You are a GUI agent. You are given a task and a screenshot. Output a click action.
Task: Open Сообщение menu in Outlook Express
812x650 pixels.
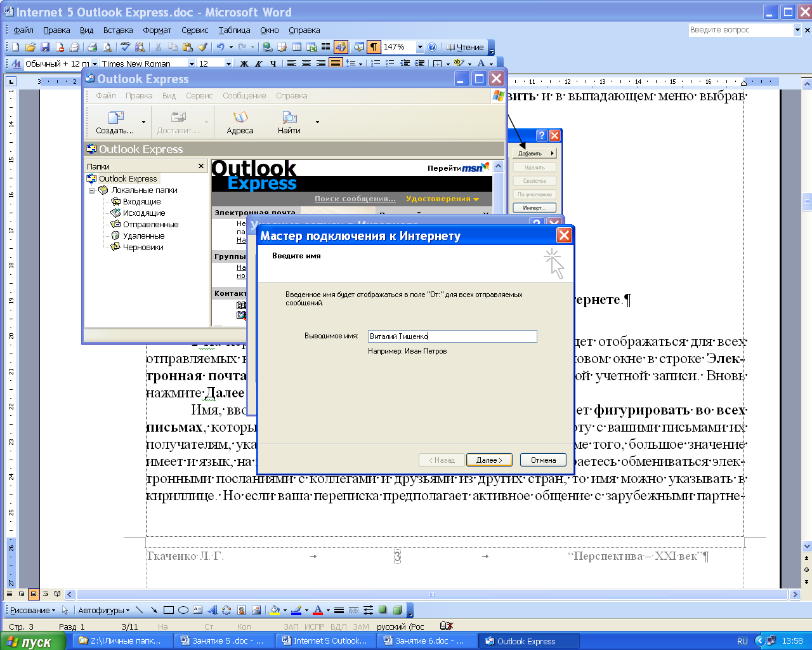pos(244,96)
